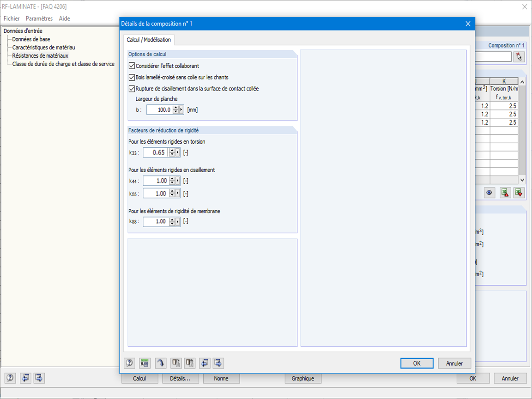
Task: Open arrow list next to b width field
Action: coord(181,109)
